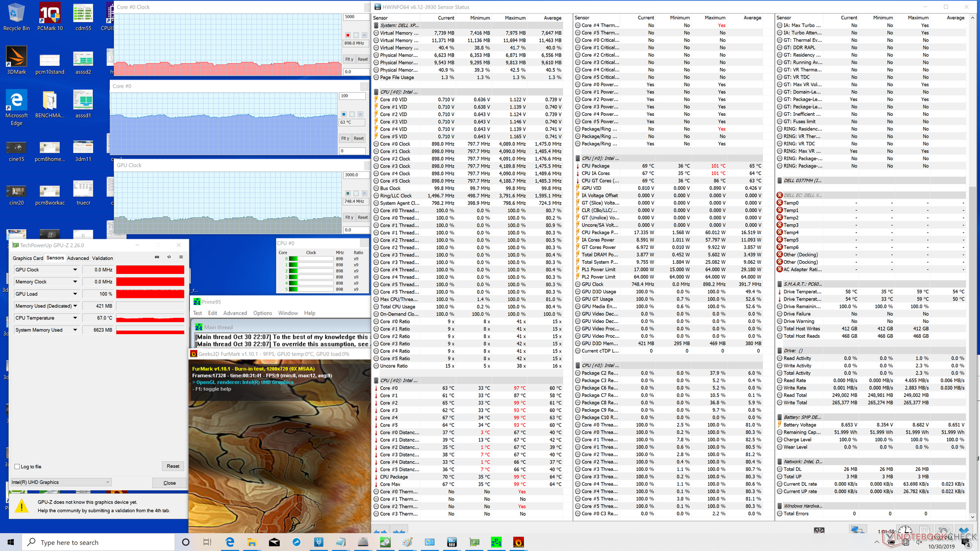Click the 3000.0 max field in GPU Clock graph
Screen dimensions: 980x551
tap(356, 175)
